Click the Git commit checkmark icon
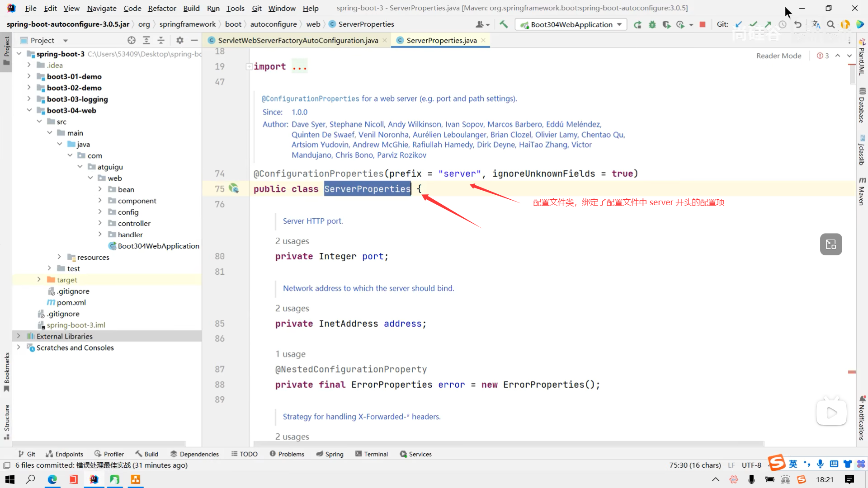Screen dimensions: 868x488 coord(753,24)
